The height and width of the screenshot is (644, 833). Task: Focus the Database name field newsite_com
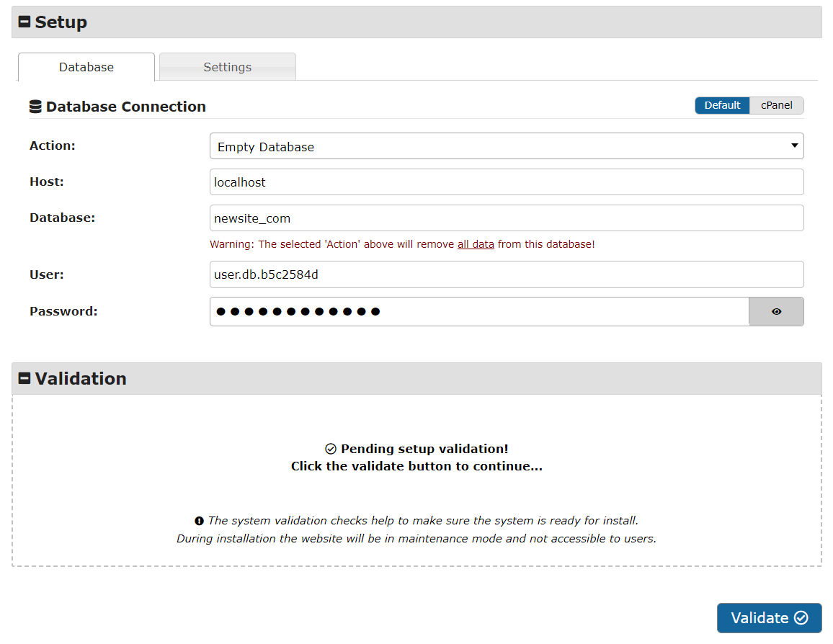tap(506, 218)
